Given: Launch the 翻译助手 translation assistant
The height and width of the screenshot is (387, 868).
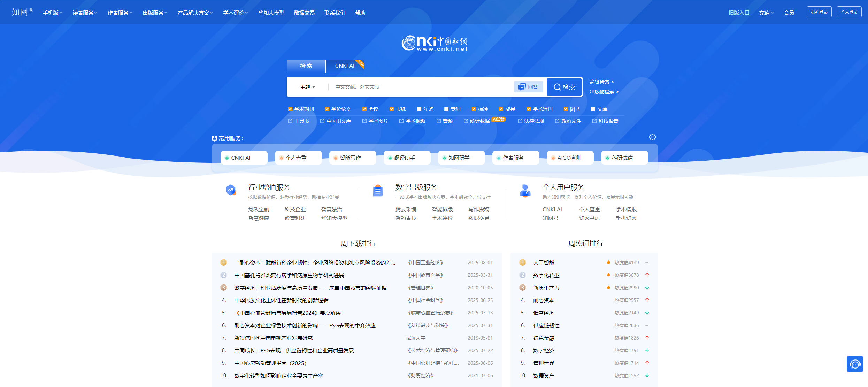Looking at the screenshot, I should (x=407, y=157).
